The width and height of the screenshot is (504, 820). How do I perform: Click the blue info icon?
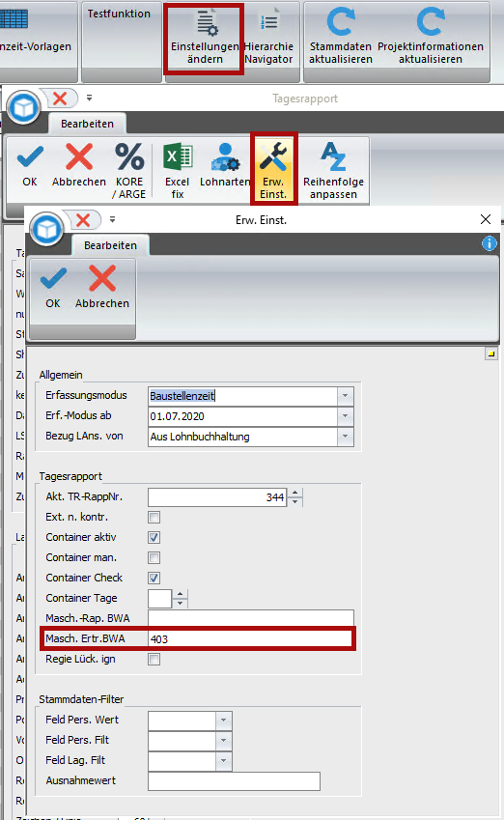[x=490, y=243]
